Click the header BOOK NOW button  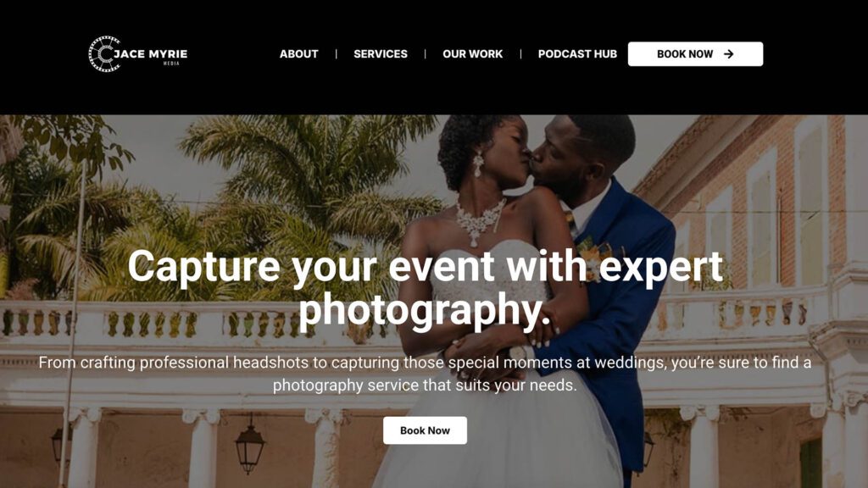(695, 53)
